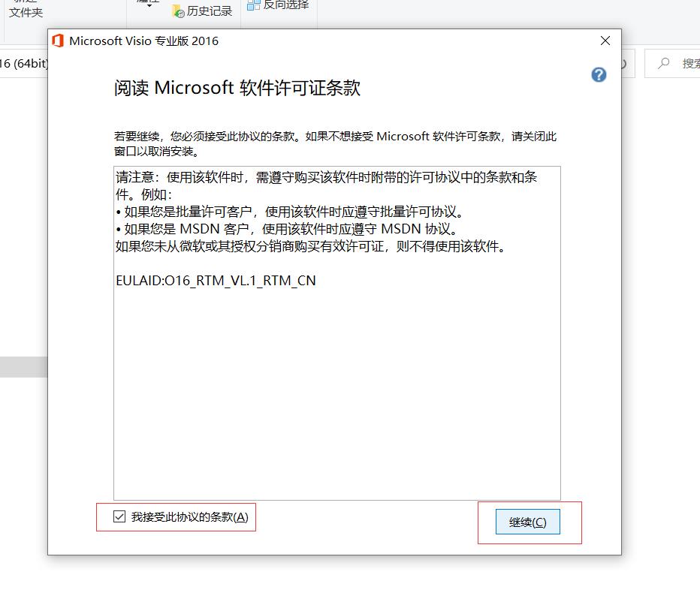The image size is (700, 605).
Task: Close the Visio 2016 setup dialog
Action: click(x=605, y=41)
